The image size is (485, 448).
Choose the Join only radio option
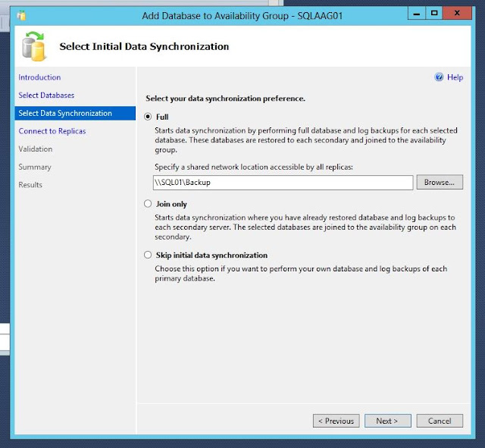click(148, 204)
